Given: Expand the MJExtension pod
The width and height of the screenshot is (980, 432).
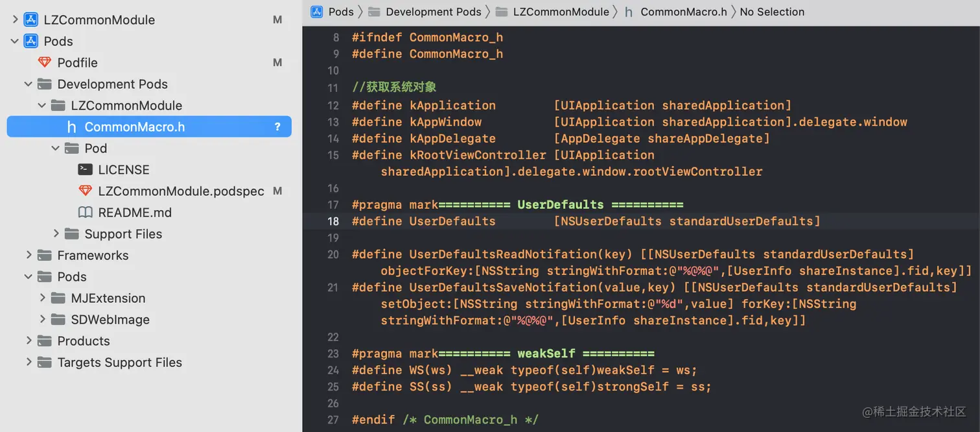Looking at the screenshot, I should [x=42, y=298].
